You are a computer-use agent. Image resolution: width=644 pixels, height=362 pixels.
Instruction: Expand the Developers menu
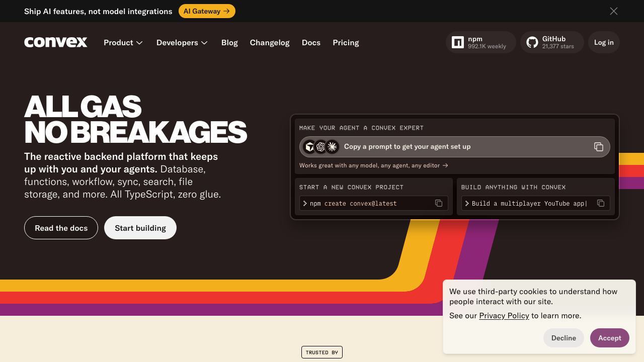182,43
